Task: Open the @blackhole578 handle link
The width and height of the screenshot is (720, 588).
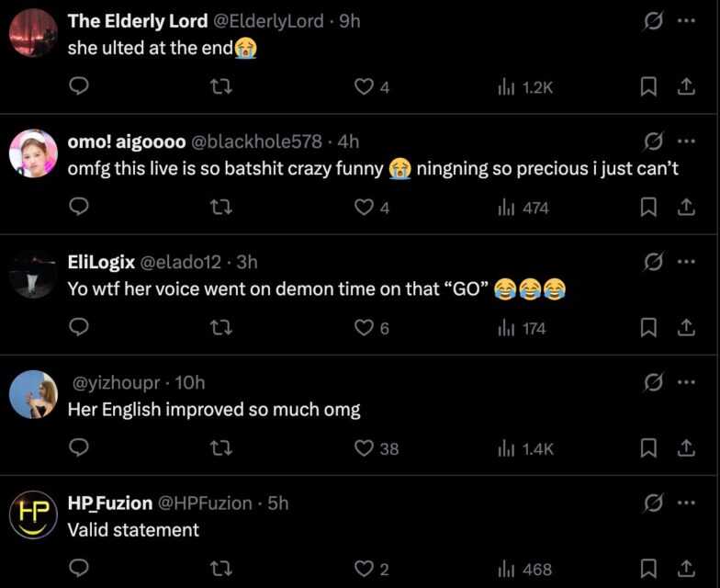Action: (255, 141)
